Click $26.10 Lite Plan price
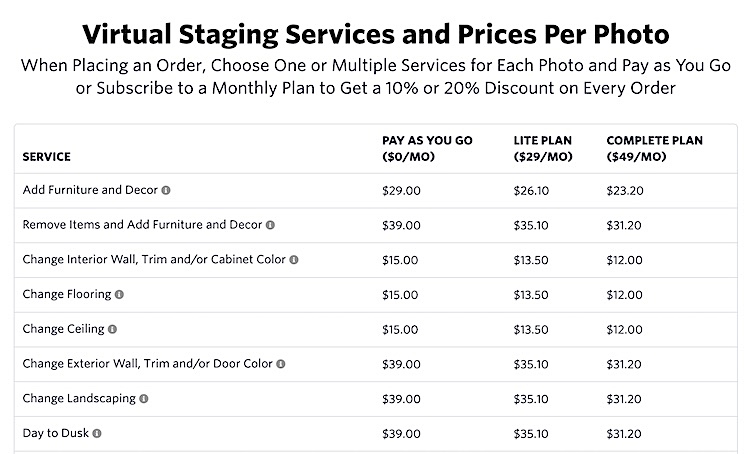Image resolution: width=750 pixels, height=454 pixels. 531,191
